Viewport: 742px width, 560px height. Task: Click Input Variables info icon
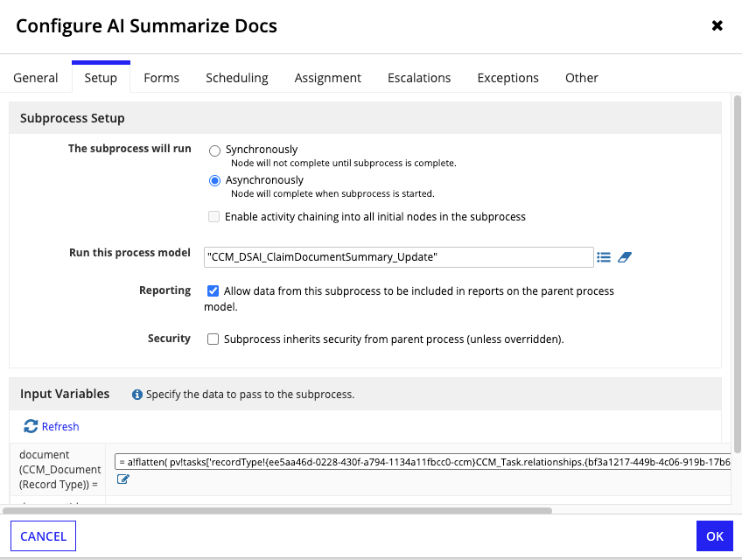point(137,395)
